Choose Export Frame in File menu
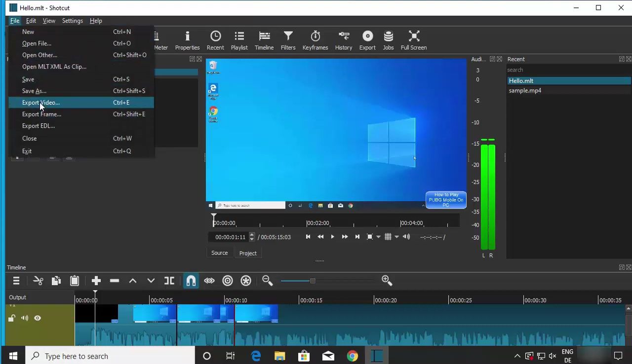Viewport: 632px width, 364px height. 81,114
